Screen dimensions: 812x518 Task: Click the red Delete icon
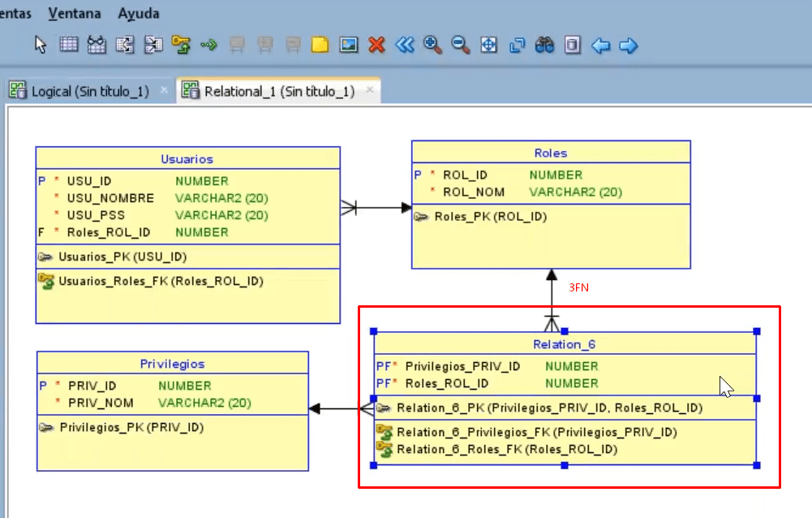pyautogui.click(x=376, y=45)
